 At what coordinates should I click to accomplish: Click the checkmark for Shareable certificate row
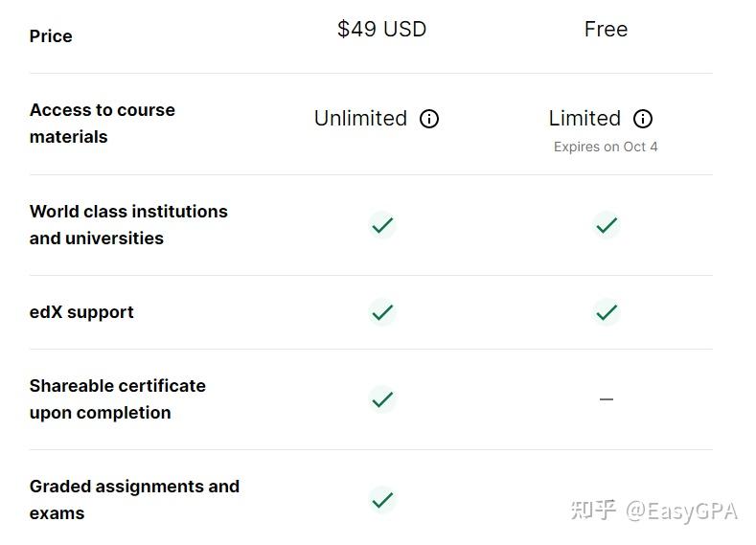click(x=382, y=399)
